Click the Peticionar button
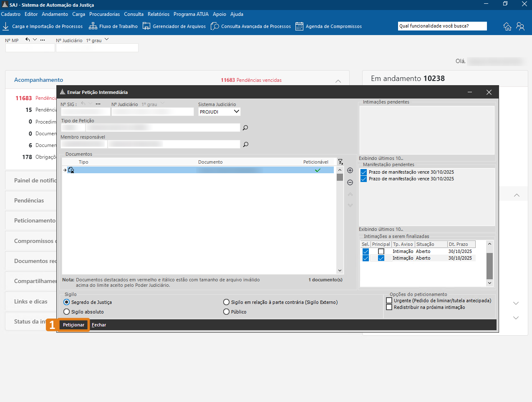The image size is (532, 402). [x=74, y=325]
